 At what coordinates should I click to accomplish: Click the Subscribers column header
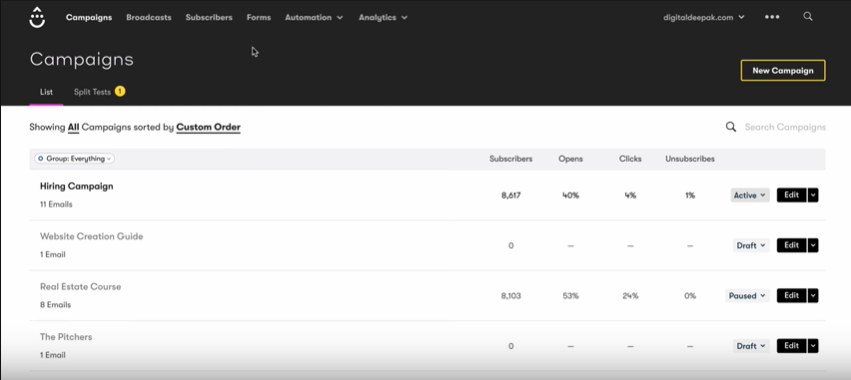pyautogui.click(x=511, y=159)
